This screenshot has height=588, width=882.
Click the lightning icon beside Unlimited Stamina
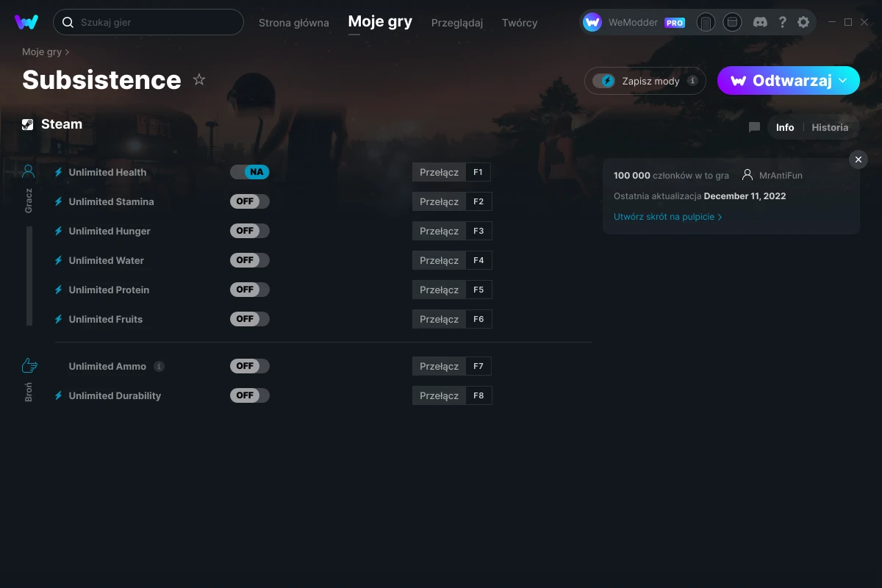click(x=59, y=201)
